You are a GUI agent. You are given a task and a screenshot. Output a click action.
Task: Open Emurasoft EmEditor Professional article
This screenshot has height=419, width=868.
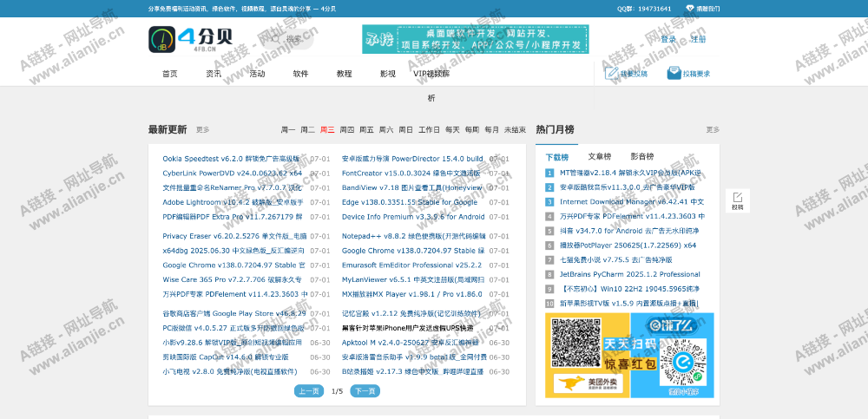pyautogui.click(x=411, y=265)
